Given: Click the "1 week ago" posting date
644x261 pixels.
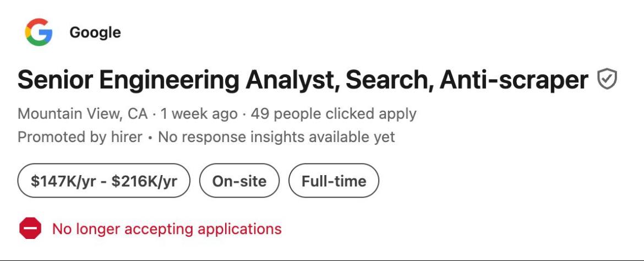Looking at the screenshot, I should point(199,114).
